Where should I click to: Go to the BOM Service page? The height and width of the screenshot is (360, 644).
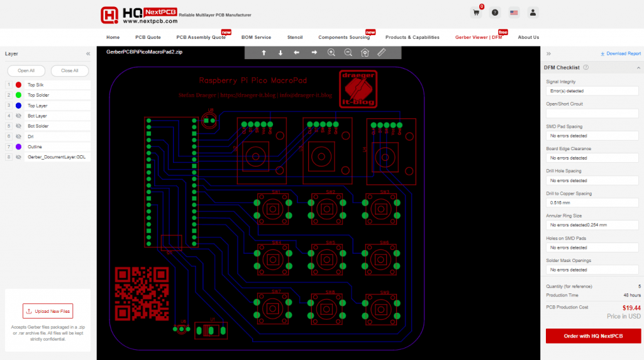click(256, 37)
